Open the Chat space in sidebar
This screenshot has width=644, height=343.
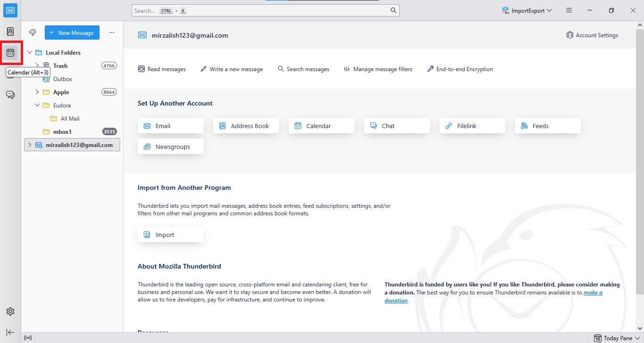click(x=10, y=95)
